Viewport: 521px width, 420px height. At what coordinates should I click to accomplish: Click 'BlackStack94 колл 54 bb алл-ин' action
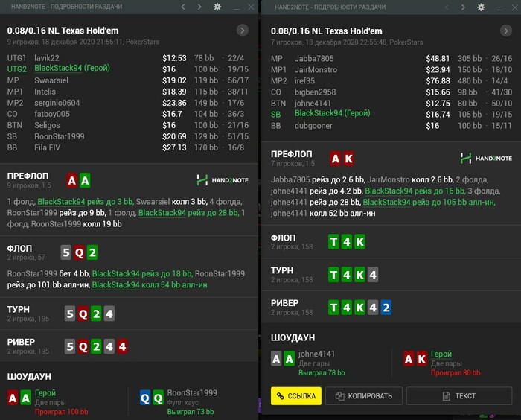click(150, 284)
